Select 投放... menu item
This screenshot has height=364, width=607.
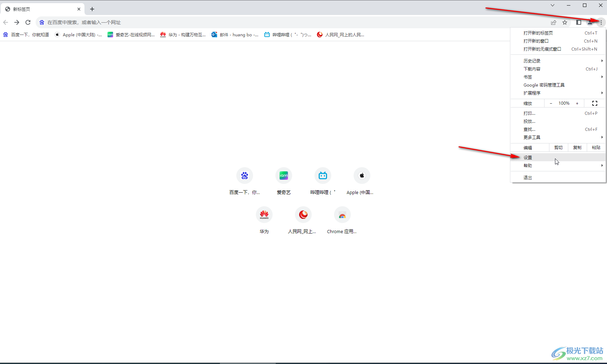(558, 121)
